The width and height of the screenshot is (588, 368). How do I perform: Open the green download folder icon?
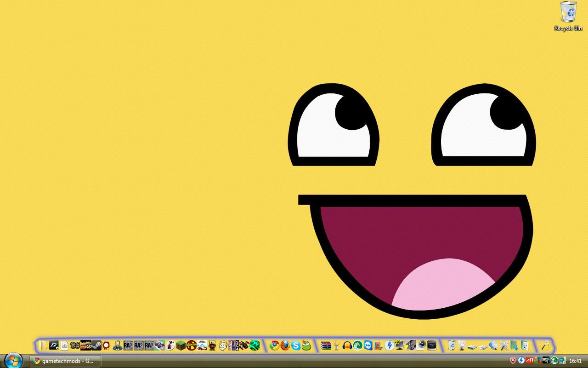pos(514,345)
